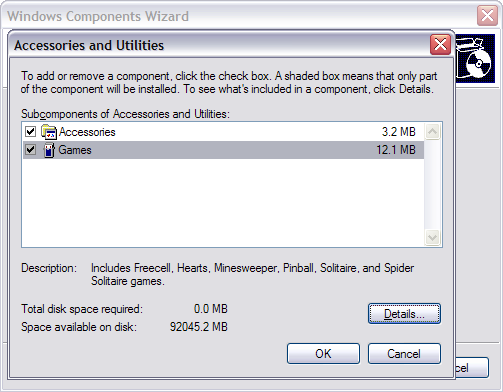Close the Windows Components Wizard window
This screenshot has height=392, width=503.
(487, 15)
